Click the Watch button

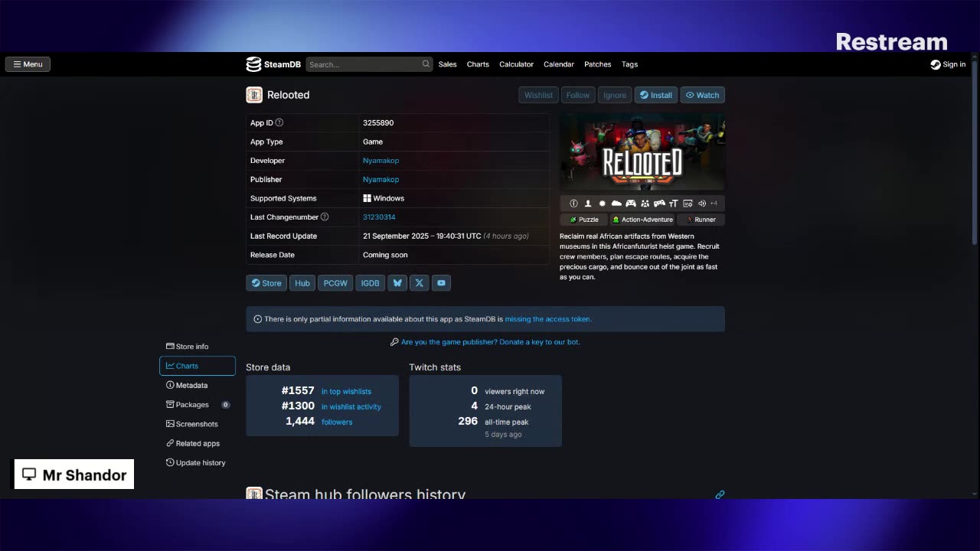pyautogui.click(x=703, y=95)
